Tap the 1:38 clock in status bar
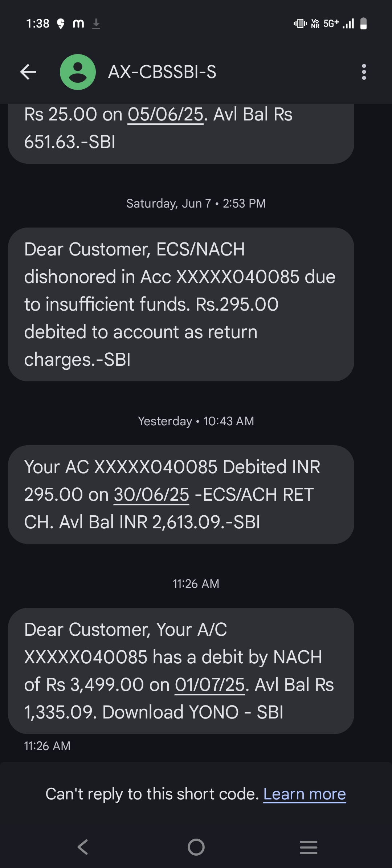 (x=38, y=24)
